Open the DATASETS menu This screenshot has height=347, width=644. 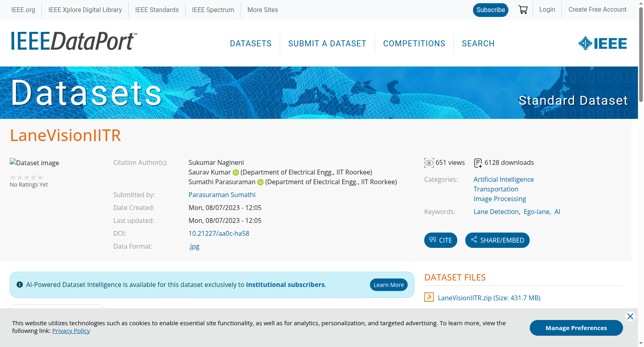click(x=251, y=44)
